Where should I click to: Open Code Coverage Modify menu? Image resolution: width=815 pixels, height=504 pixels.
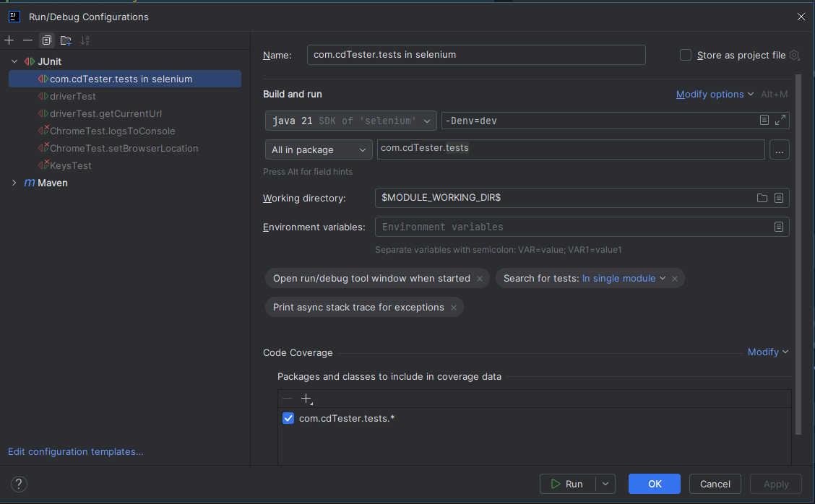point(768,352)
